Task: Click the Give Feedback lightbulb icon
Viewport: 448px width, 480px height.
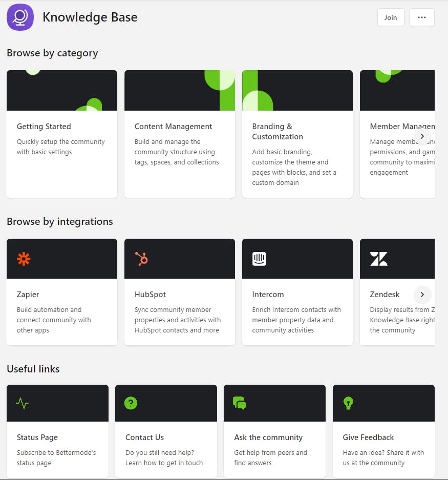Action: click(348, 403)
